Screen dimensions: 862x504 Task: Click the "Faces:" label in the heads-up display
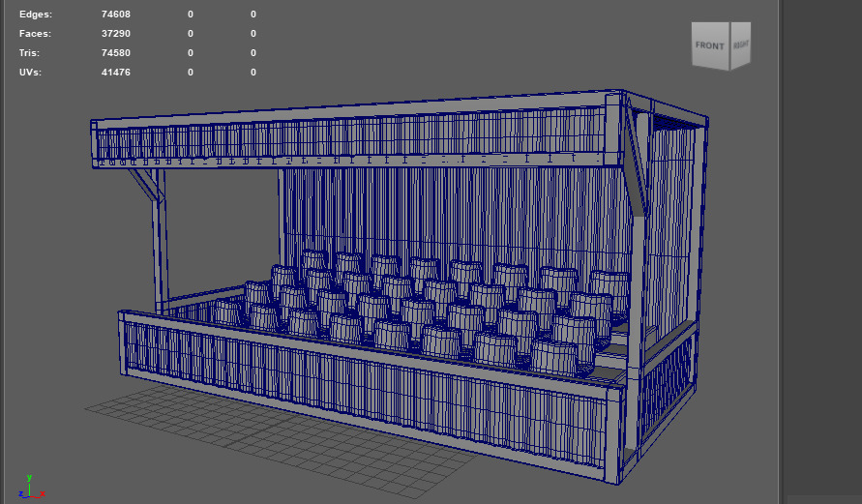[x=35, y=34]
